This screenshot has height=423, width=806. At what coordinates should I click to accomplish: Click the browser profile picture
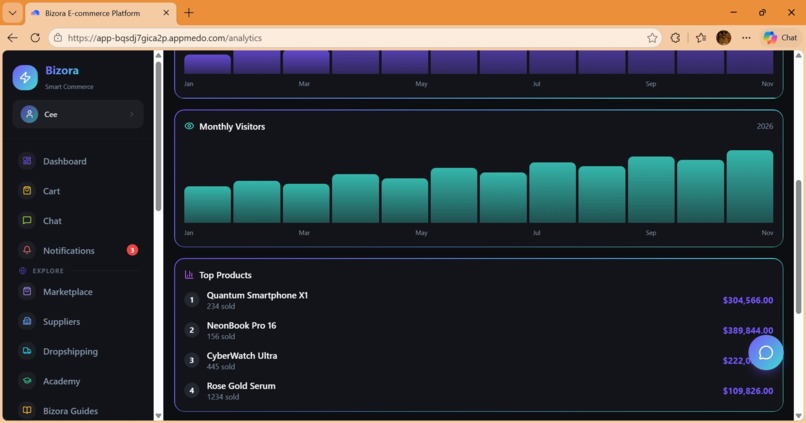[x=723, y=38]
